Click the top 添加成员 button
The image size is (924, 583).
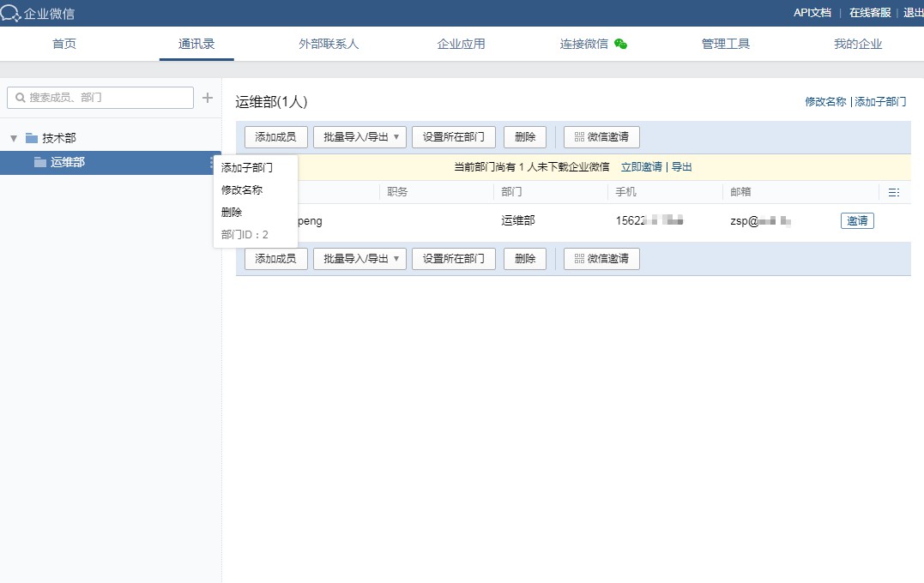[275, 137]
